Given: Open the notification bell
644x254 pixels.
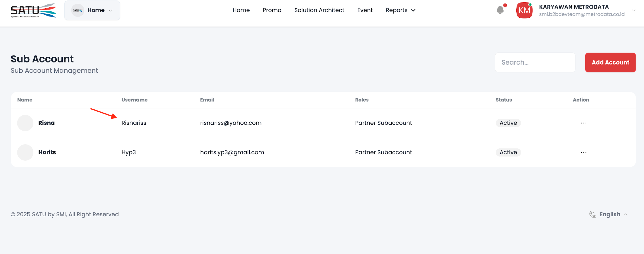Looking at the screenshot, I should coord(500,10).
